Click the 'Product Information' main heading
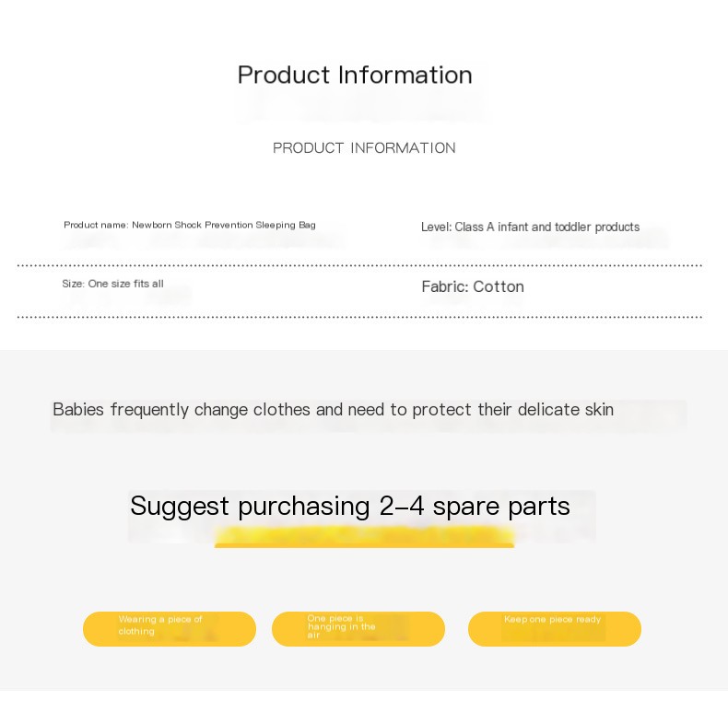The height and width of the screenshot is (712, 728). (x=355, y=76)
